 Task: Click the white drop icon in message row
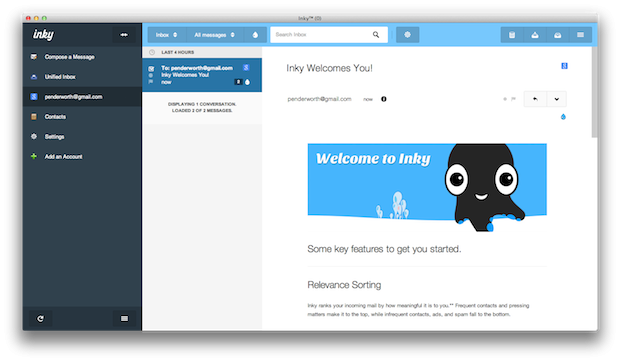click(x=248, y=82)
